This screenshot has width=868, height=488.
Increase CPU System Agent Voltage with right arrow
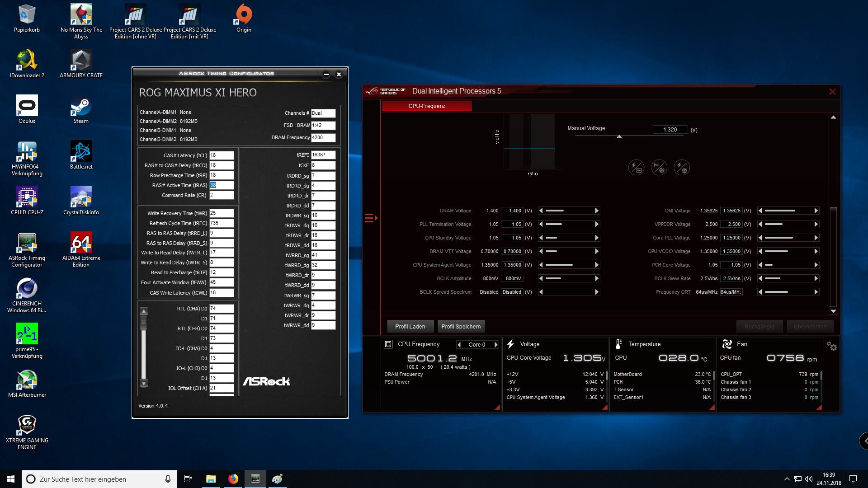597,265
